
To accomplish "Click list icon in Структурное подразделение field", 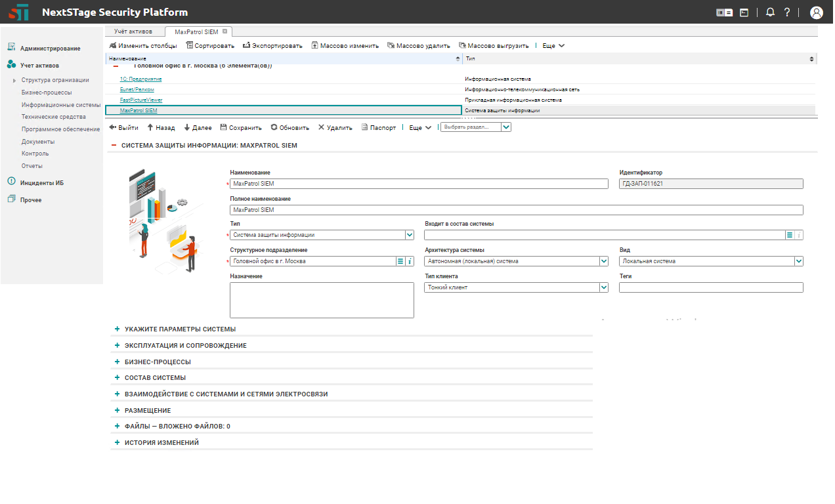I will pyautogui.click(x=400, y=261).
